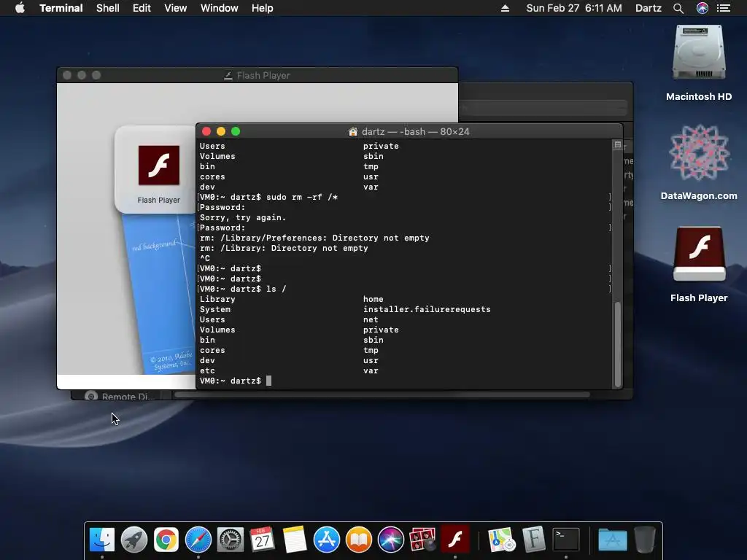The width and height of the screenshot is (747, 560).
Task: Click the 'ls /' command line
Action: 276,289
